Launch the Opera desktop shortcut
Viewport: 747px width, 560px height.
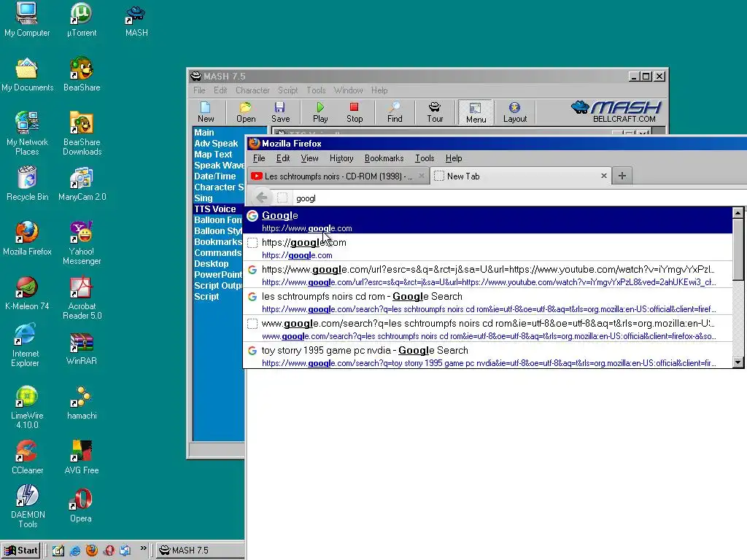(80, 505)
